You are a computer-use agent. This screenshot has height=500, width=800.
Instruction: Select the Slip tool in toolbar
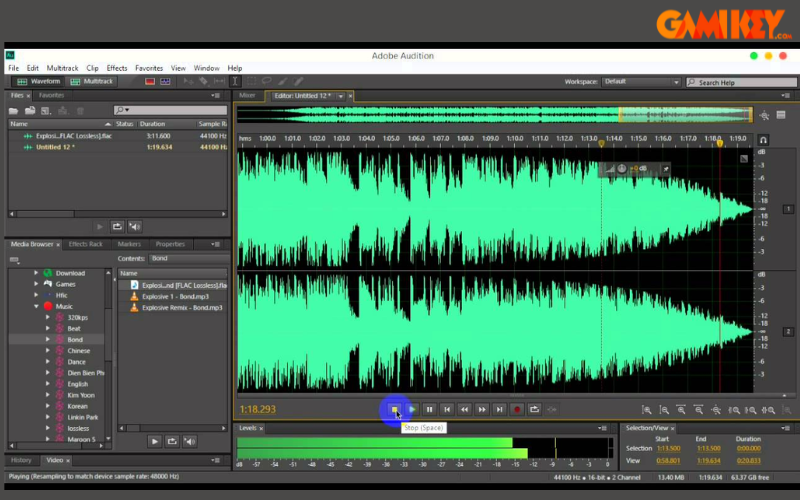(x=219, y=81)
